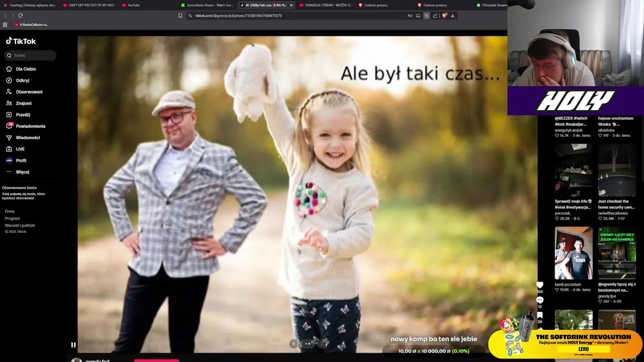Switch to the CaseHug browser tab
The height and width of the screenshot is (362, 644).
pyautogui.click(x=29, y=5)
